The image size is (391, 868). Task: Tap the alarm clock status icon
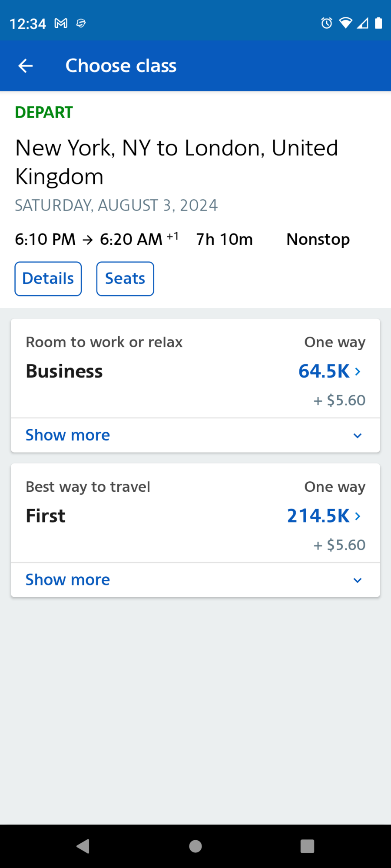[327, 23]
